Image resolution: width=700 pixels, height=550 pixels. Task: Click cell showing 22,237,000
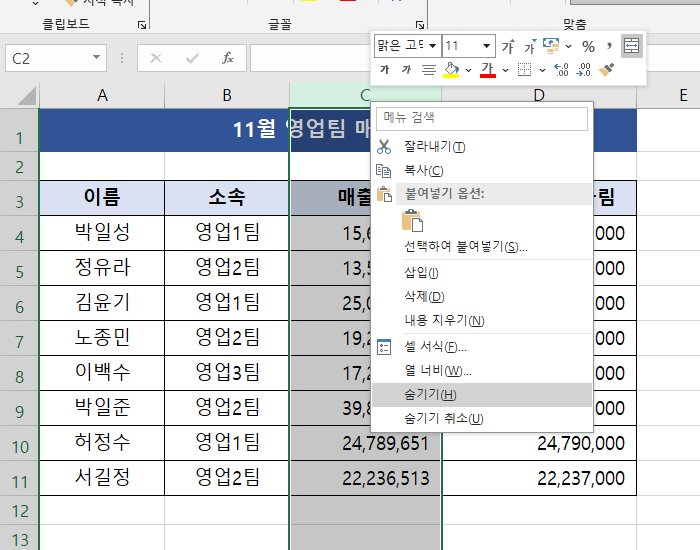(539, 478)
